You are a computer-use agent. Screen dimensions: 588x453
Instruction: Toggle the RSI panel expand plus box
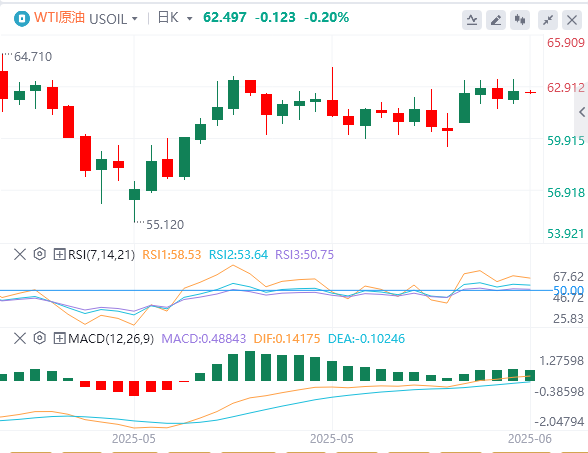[59, 254]
